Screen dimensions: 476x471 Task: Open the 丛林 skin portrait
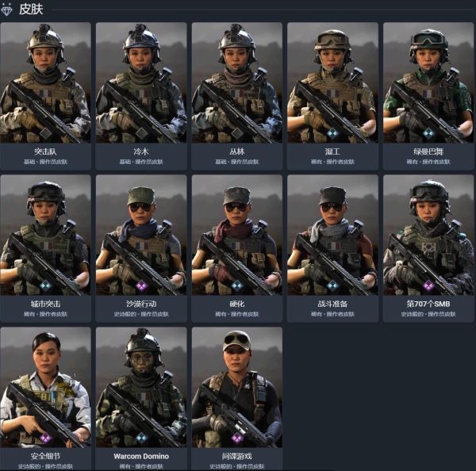coord(237,82)
